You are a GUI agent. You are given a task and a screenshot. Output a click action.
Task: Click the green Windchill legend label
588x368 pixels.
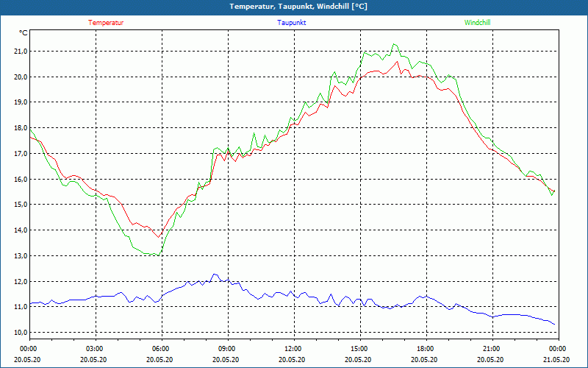click(x=477, y=23)
